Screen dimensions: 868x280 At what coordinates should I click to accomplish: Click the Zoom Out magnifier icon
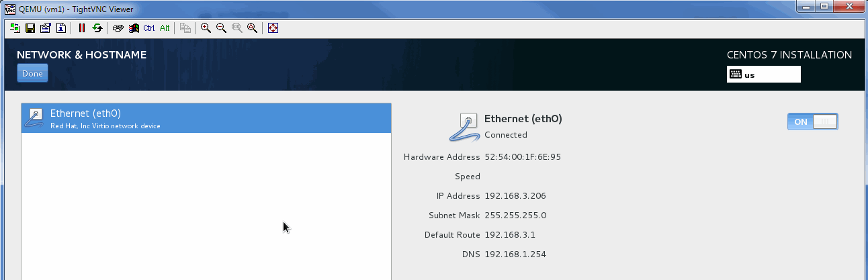[x=221, y=28]
